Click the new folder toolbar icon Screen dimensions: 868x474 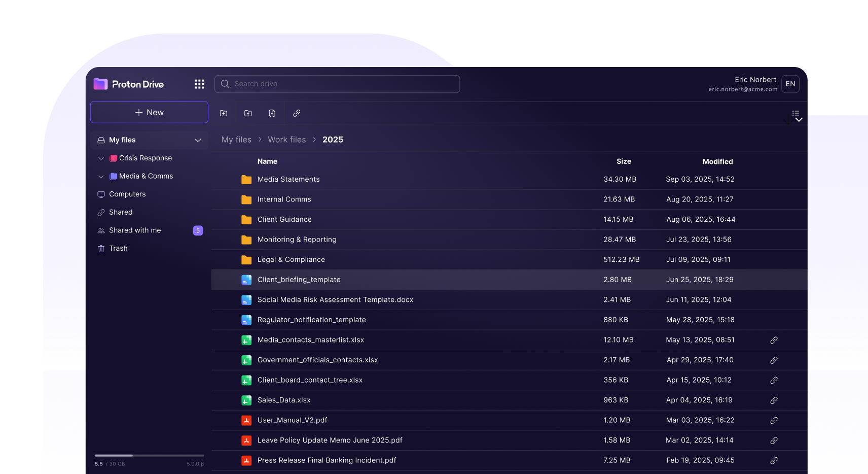point(224,113)
